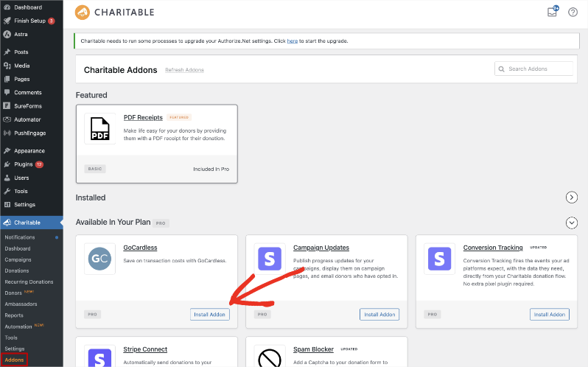
Task: Click the Spam Blocker prohibition icon
Action: point(270,357)
